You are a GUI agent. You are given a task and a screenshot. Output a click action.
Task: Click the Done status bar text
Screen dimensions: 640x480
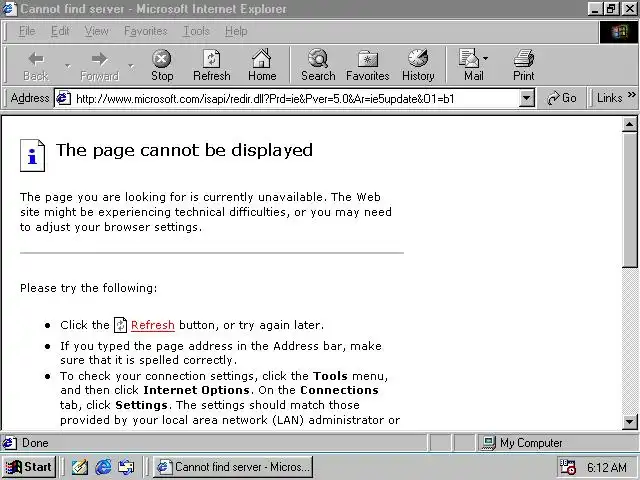coord(35,443)
